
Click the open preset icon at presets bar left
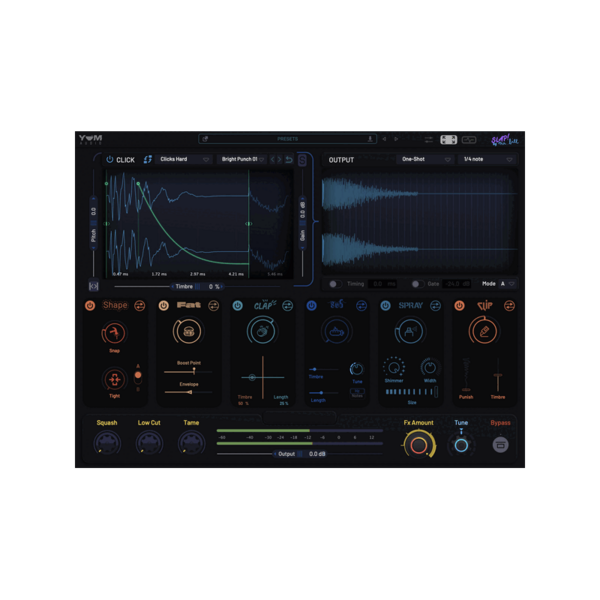click(205, 139)
